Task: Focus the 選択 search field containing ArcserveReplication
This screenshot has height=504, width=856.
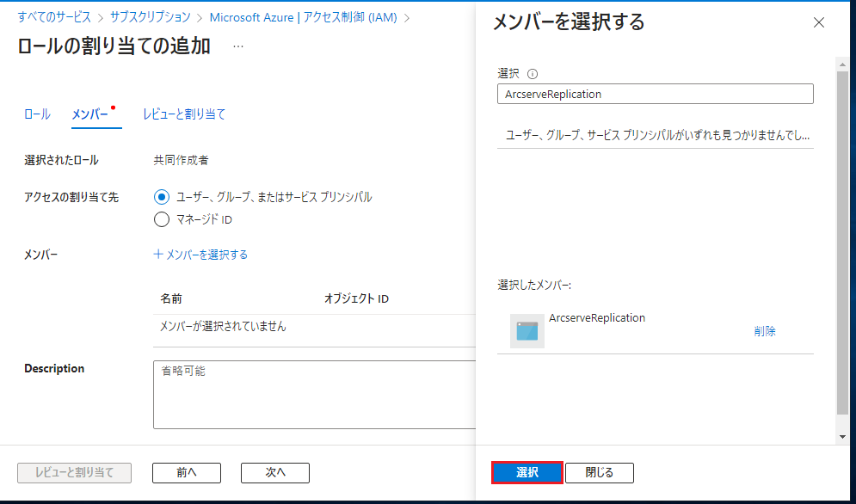Action: [655, 94]
